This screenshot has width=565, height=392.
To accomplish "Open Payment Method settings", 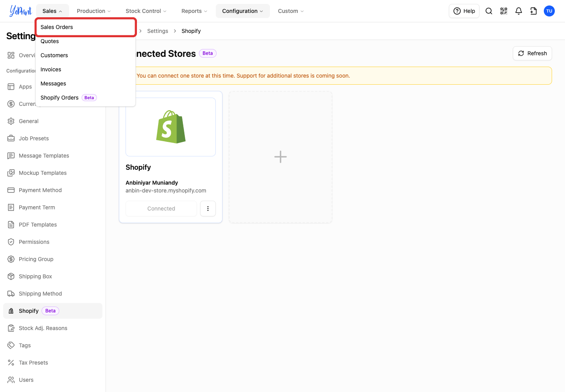I will coord(53,190).
